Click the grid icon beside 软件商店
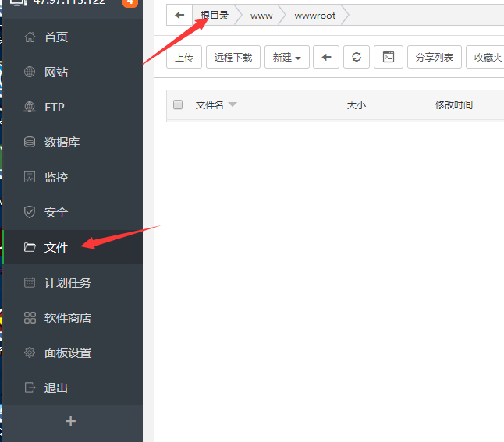504x442 pixels. tap(30, 318)
